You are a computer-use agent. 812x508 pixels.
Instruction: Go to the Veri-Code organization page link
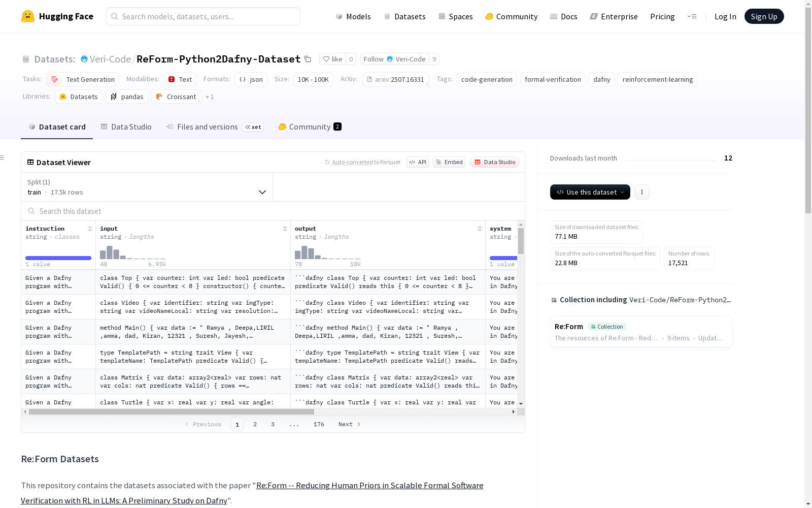click(x=111, y=59)
